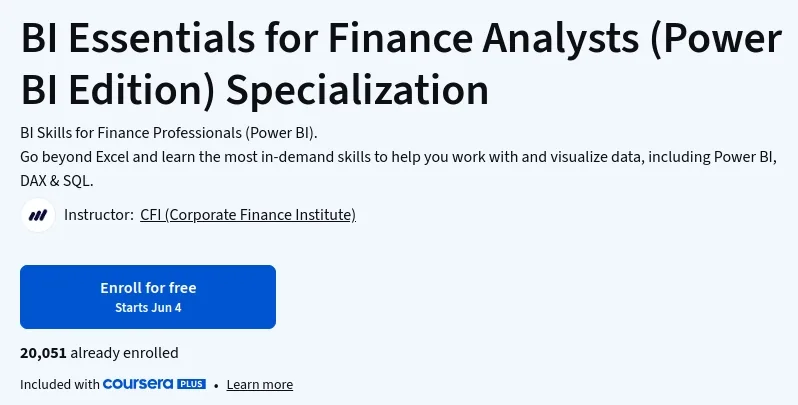Click the Go beyond Excel description line
Screen dimensions: 798x405
398,157
